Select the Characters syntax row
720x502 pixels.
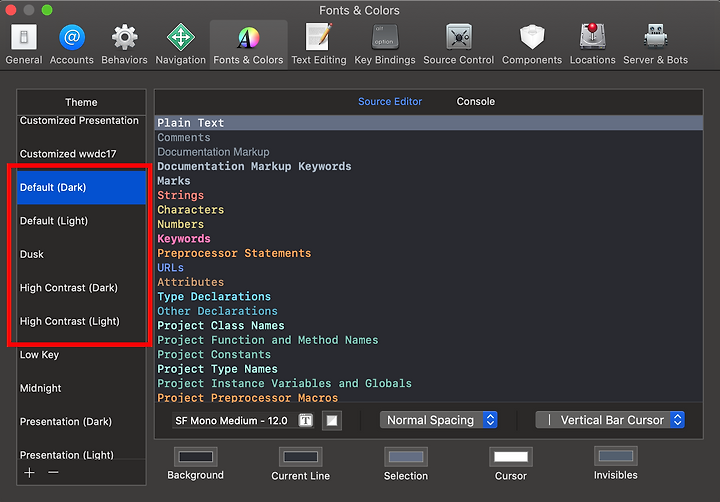tap(429, 209)
